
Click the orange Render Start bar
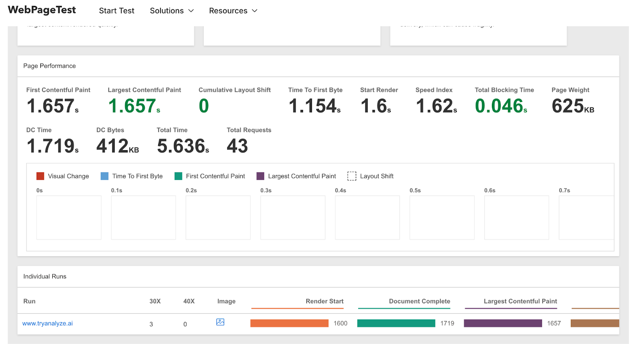[x=289, y=323]
